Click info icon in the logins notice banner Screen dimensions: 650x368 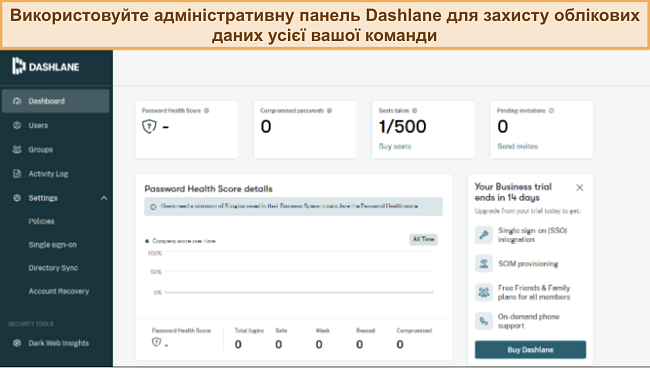[x=153, y=206]
